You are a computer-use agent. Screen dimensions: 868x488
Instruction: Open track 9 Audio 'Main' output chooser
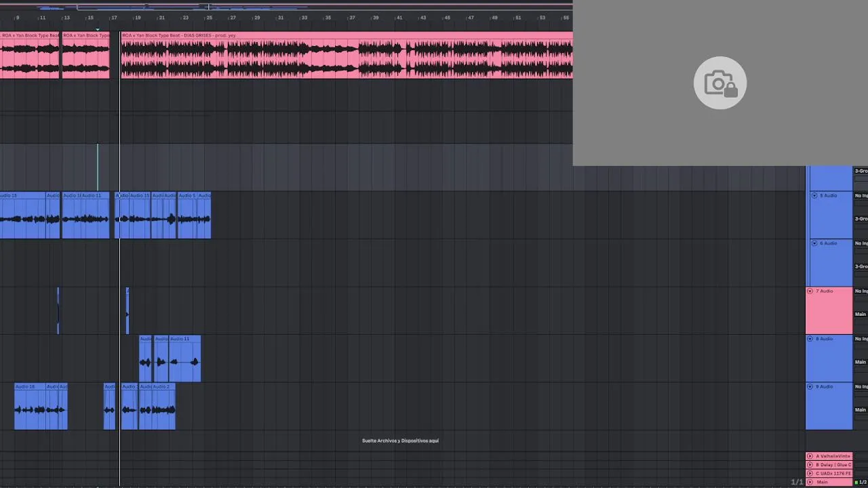[861, 410]
